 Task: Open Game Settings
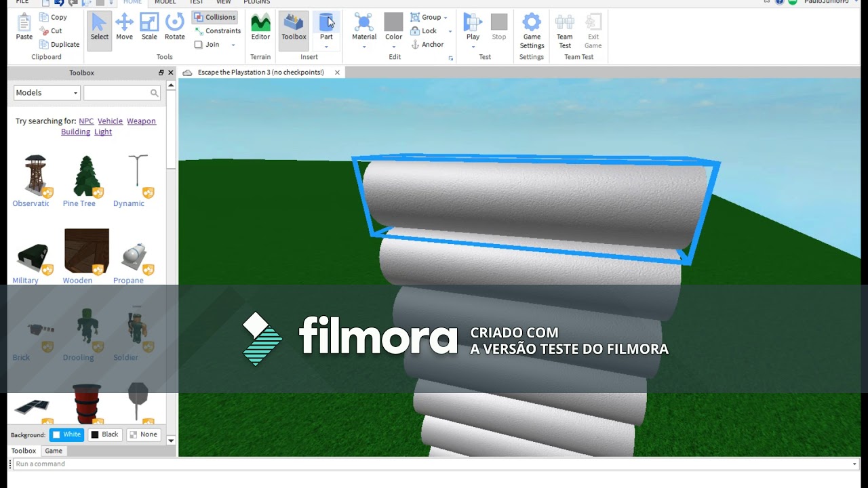(x=532, y=31)
